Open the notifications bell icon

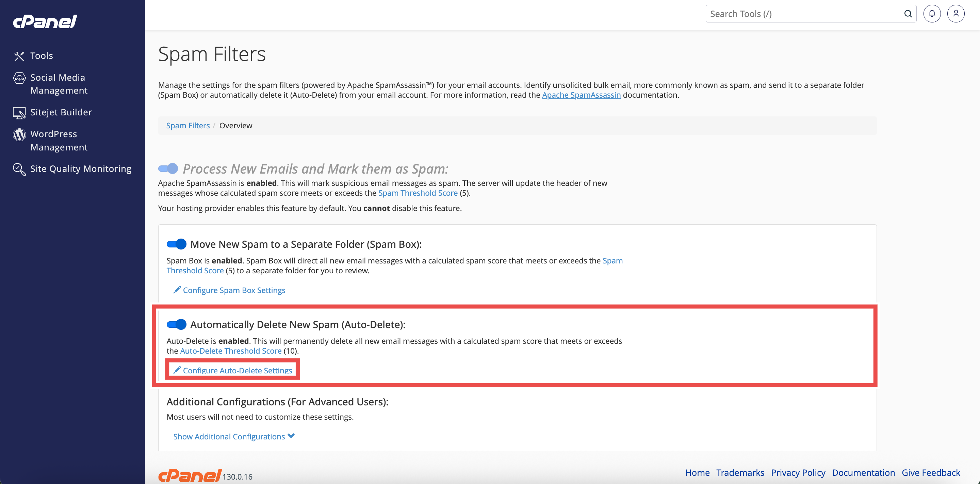932,14
